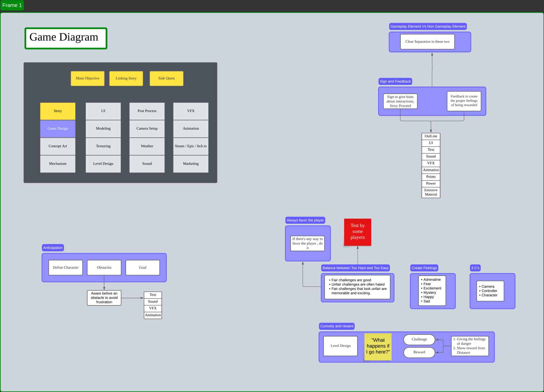
Task: Click the Side Quest yellow card
Action: pyautogui.click(x=166, y=79)
